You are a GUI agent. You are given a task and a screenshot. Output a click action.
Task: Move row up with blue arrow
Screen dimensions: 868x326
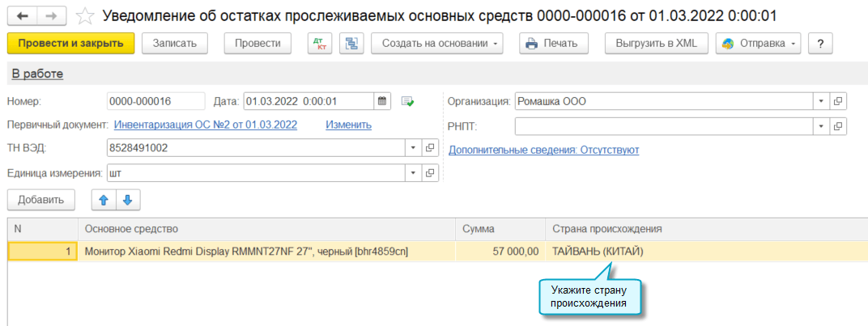tap(103, 200)
